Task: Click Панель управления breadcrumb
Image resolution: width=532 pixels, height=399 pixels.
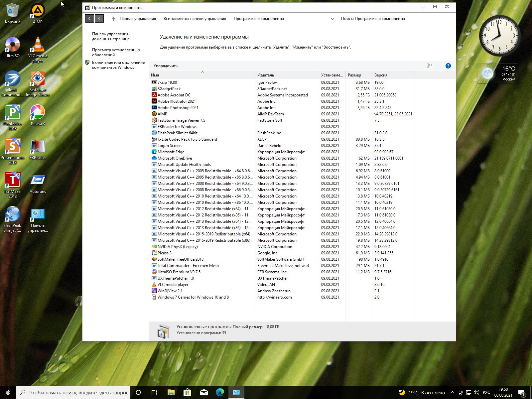Action: [x=138, y=19]
